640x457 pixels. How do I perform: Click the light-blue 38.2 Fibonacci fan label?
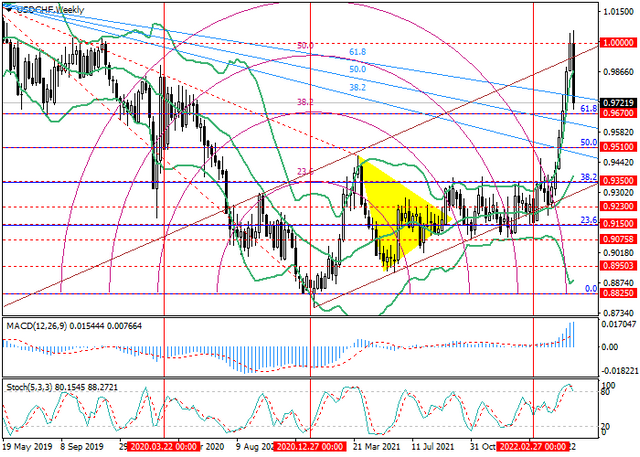click(x=358, y=87)
